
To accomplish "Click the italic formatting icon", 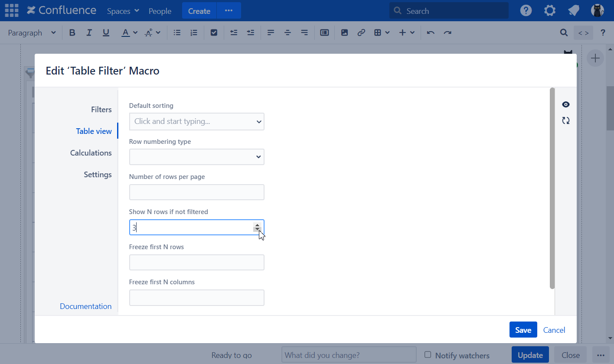I will click(x=89, y=32).
